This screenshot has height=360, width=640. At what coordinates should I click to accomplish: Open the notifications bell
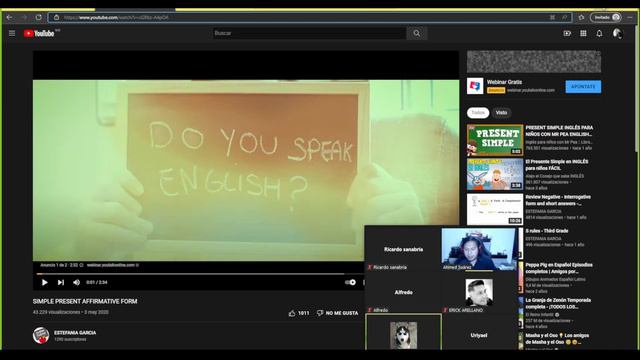[x=599, y=33]
